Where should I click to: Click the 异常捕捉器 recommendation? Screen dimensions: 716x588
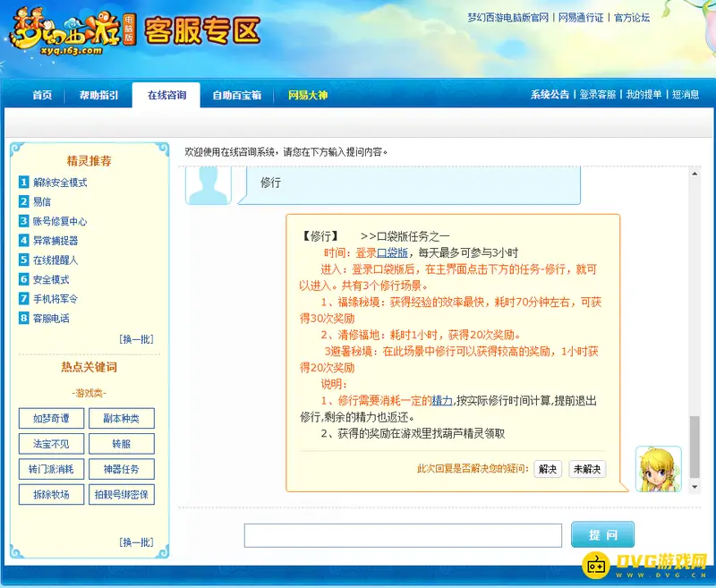coord(55,241)
